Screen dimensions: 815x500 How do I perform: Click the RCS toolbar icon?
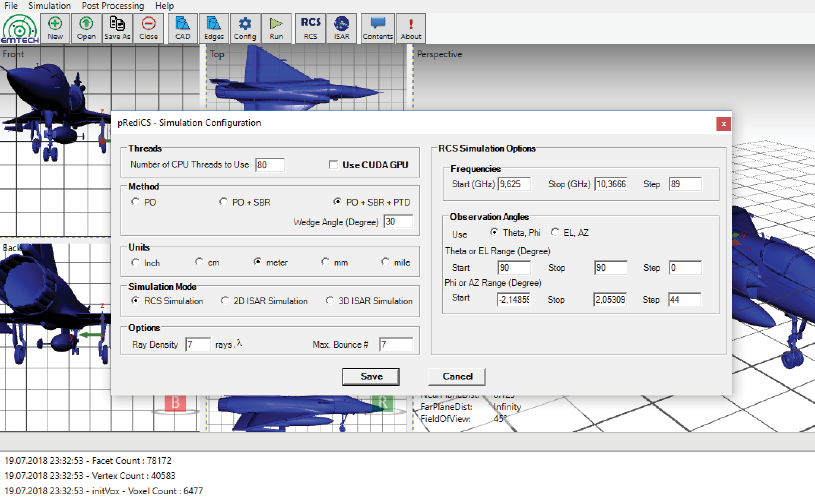click(x=311, y=27)
